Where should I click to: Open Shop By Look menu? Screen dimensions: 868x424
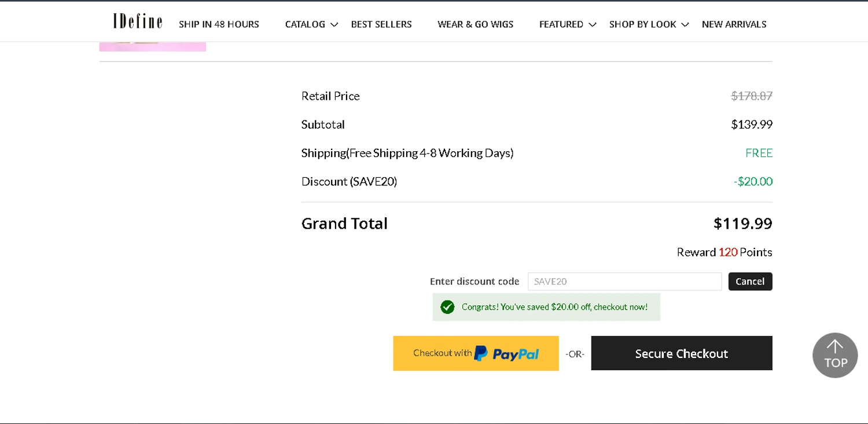(x=643, y=24)
